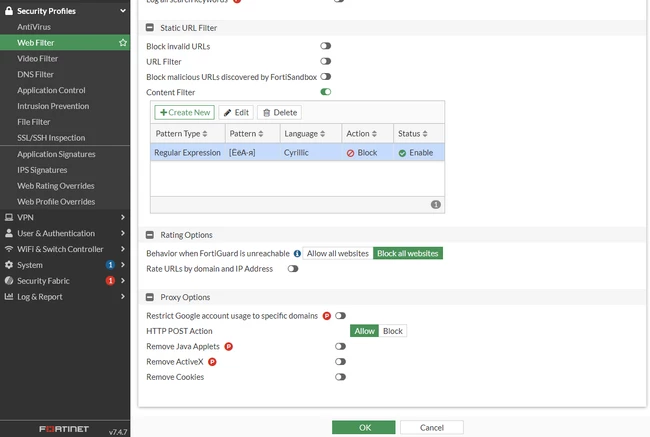Click Create New in content filter table
The width and height of the screenshot is (650, 437).
[x=184, y=112]
